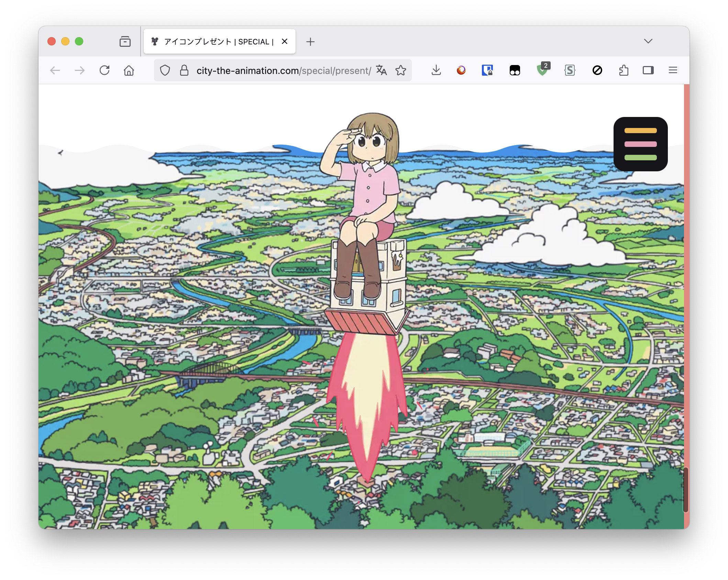Click the page vertical scrollbar thumb

coord(686,490)
